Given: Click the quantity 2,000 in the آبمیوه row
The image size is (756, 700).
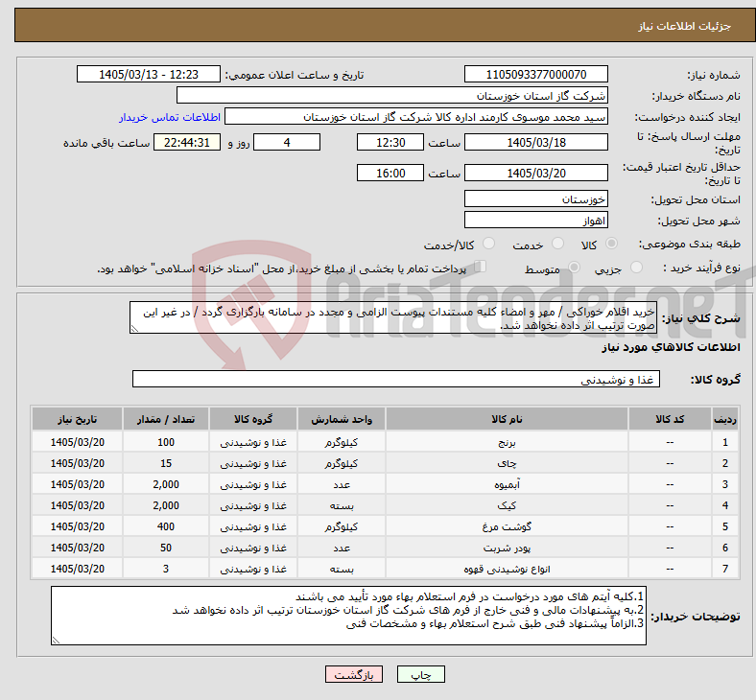Looking at the screenshot, I should [166, 484].
